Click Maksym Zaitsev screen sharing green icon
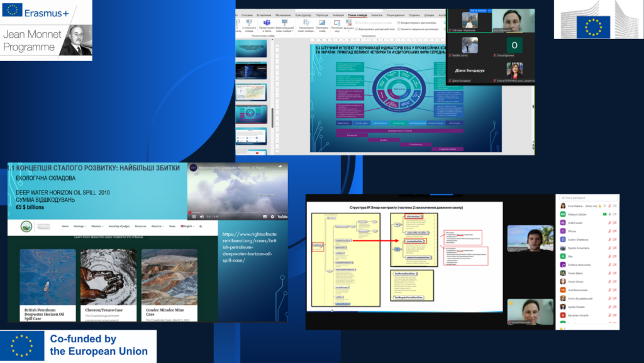Viewport: 644px width, 363px height. click(604, 215)
